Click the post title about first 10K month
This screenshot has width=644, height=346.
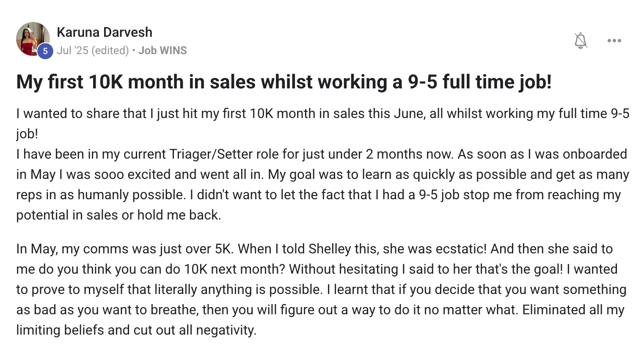(x=284, y=82)
